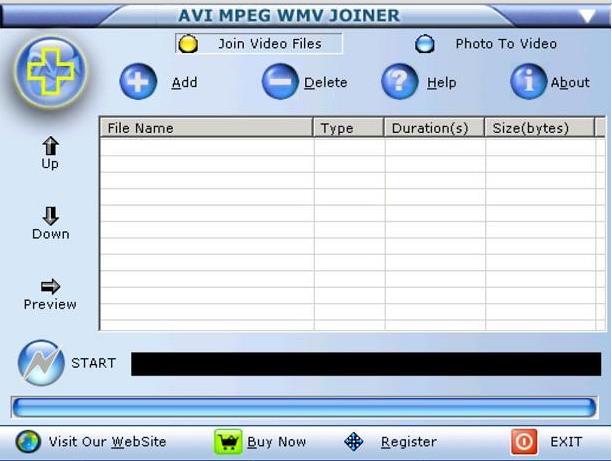Image resolution: width=612 pixels, height=461 pixels.
Task: Click the red EXIT power icon
Action: pos(524,442)
